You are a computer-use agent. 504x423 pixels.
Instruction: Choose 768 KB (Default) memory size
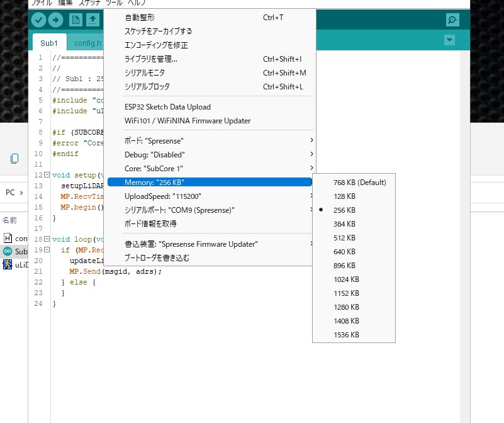click(359, 183)
